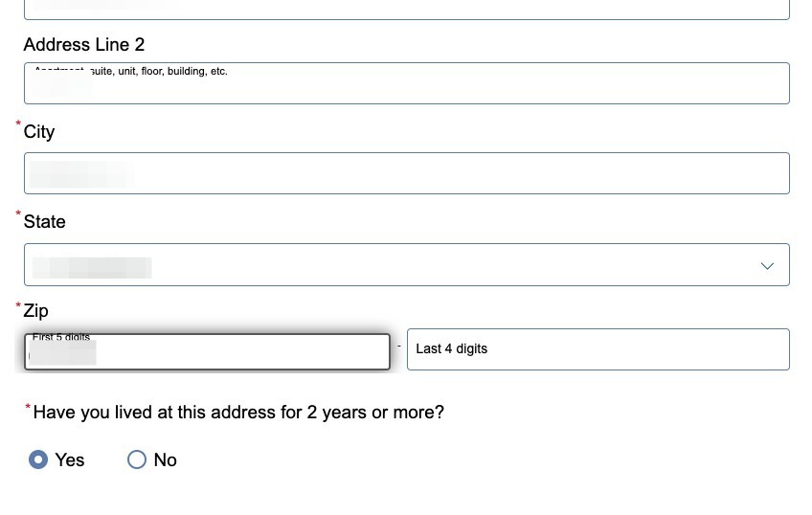Click the lived at address 2 years question text

click(x=238, y=413)
